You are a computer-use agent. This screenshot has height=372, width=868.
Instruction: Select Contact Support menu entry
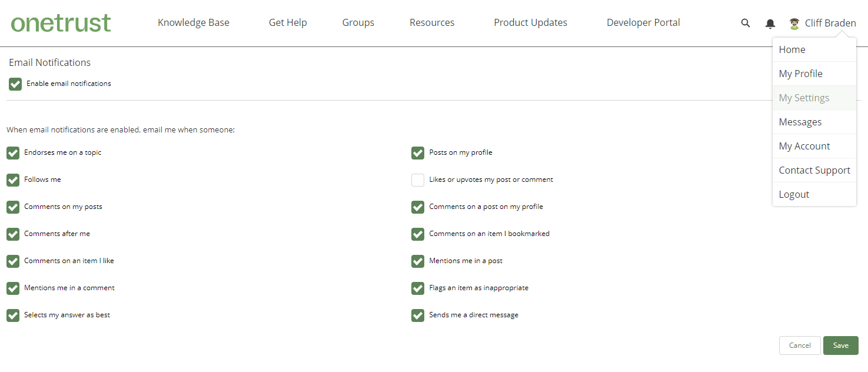[x=814, y=170]
